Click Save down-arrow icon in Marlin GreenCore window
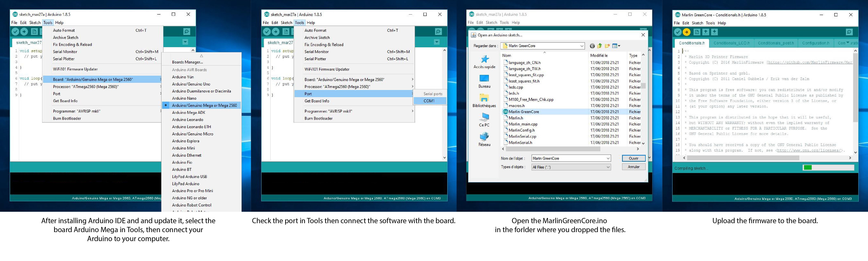 click(714, 32)
